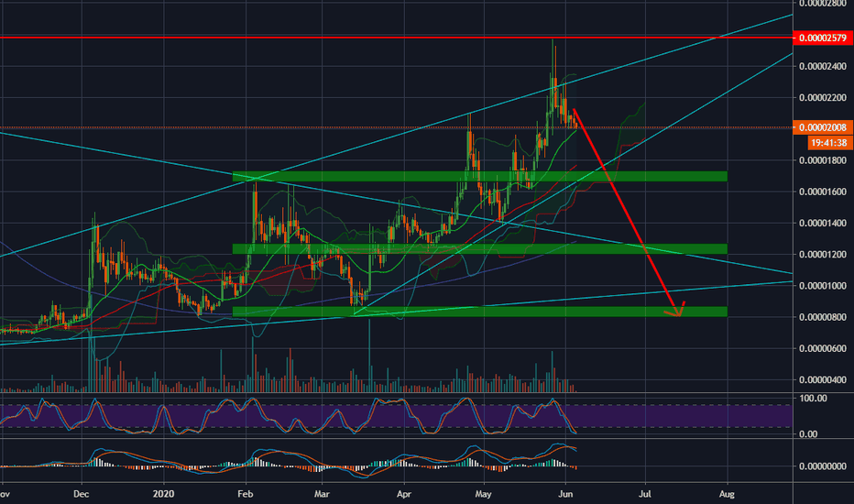Click the 0.00 stochastic scale value

pos(808,434)
